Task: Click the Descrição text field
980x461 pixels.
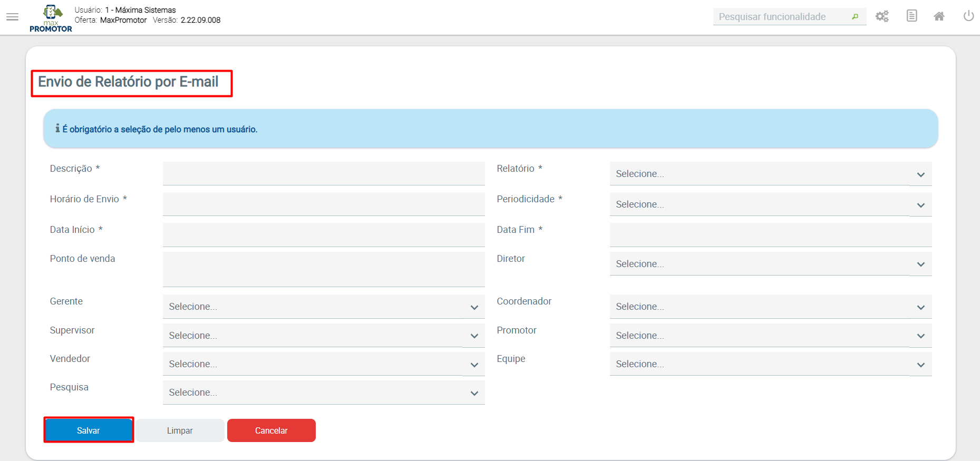Action: (324, 173)
